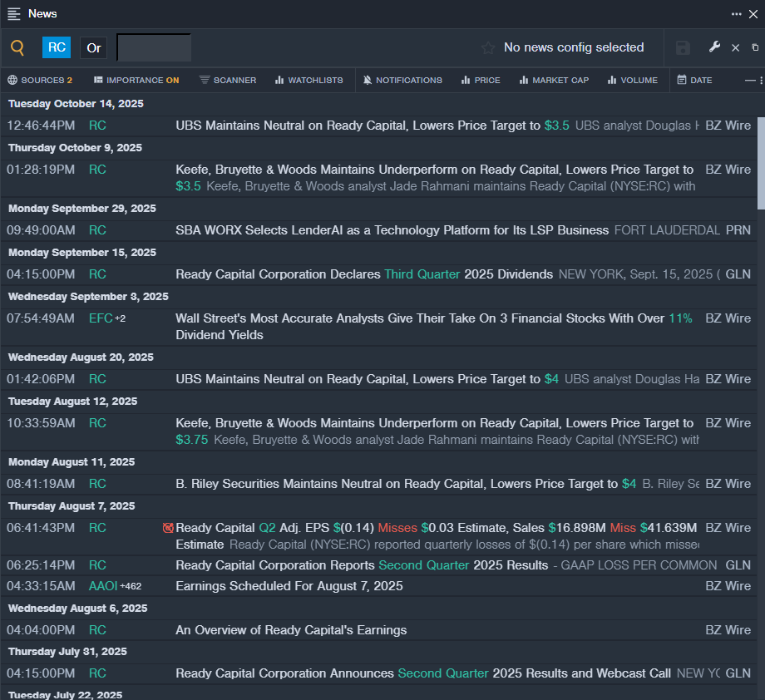Screen dimensions: 765x700
Task: Click the earnings alert icon on Q2 EPS headline
Action: (x=168, y=528)
